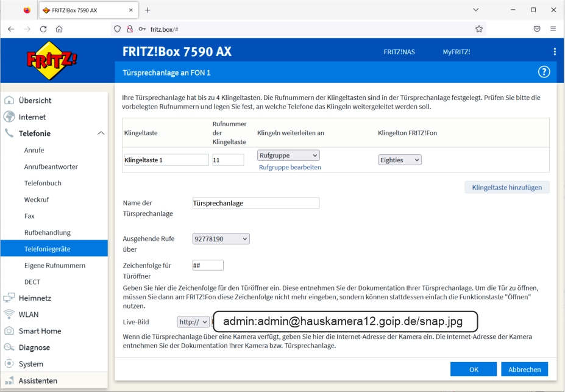The image size is (565, 392).
Task: Confirm settings with the OK button
Action: click(473, 369)
